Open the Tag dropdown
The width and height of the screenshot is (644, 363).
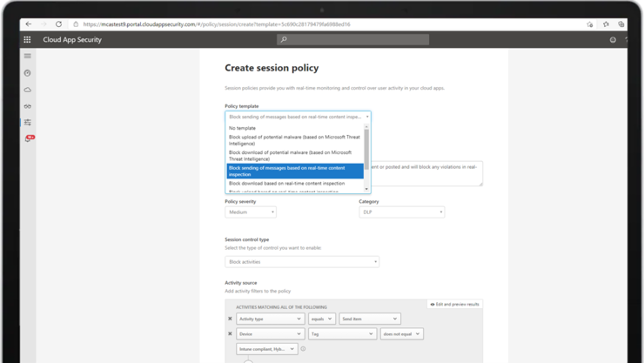343,334
